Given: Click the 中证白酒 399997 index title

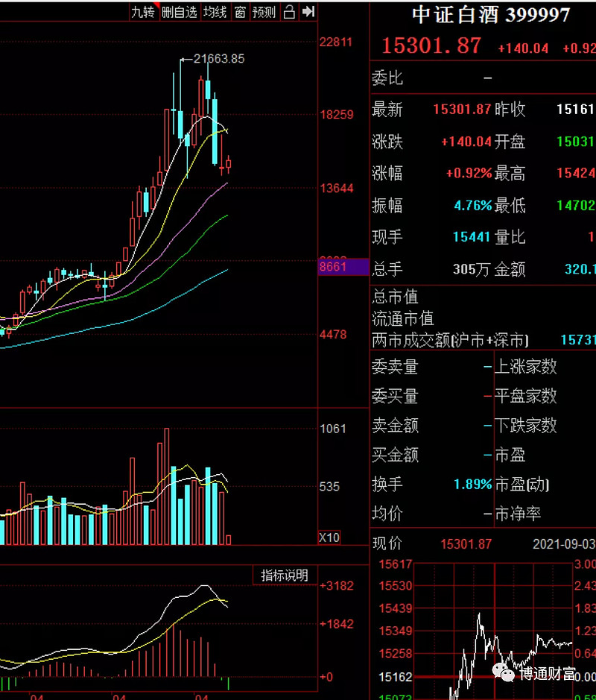Looking at the screenshot, I should pyautogui.click(x=488, y=15).
